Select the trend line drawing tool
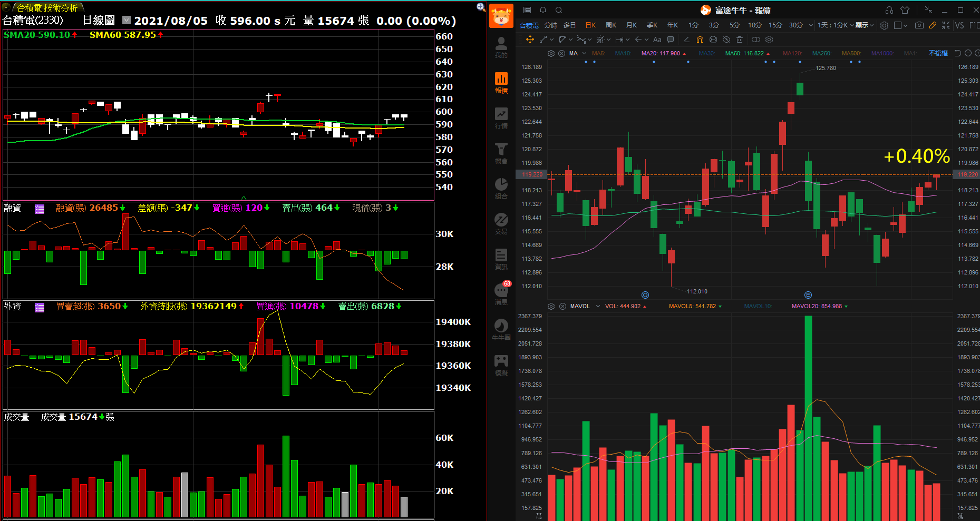The height and width of the screenshot is (521, 980). [544, 40]
